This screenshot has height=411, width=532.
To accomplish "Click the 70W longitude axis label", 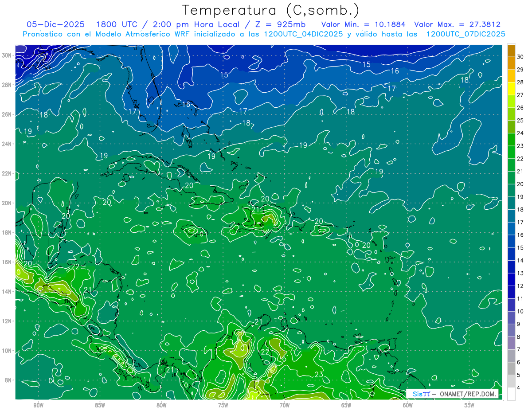I will tap(285, 406).
